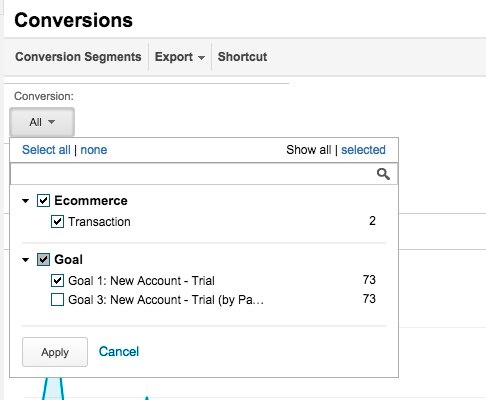Check Goal 3: New Account - Trial box

[57, 299]
